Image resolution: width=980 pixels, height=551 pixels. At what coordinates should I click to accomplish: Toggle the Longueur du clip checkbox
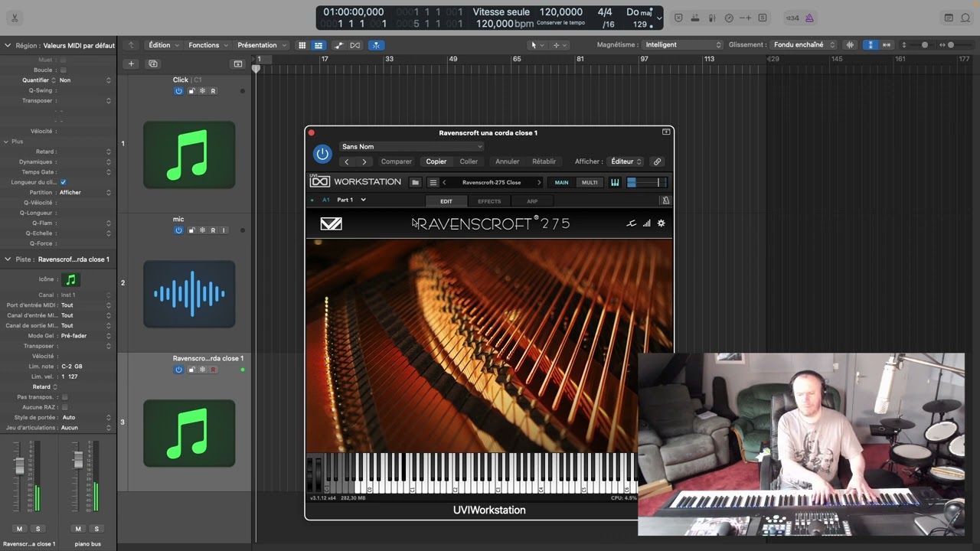(x=63, y=182)
